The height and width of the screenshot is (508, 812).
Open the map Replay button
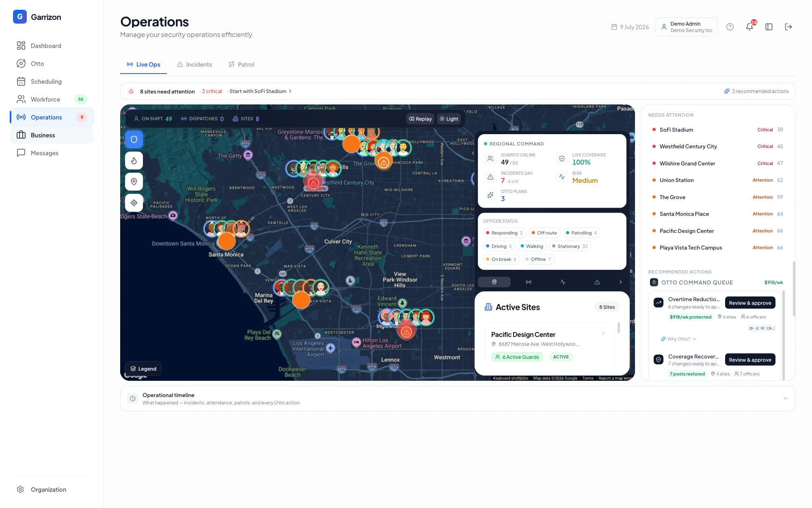tap(420, 119)
